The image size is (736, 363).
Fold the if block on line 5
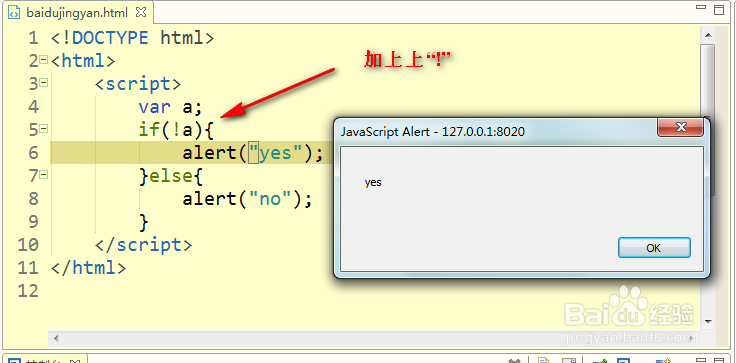[x=44, y=129]
